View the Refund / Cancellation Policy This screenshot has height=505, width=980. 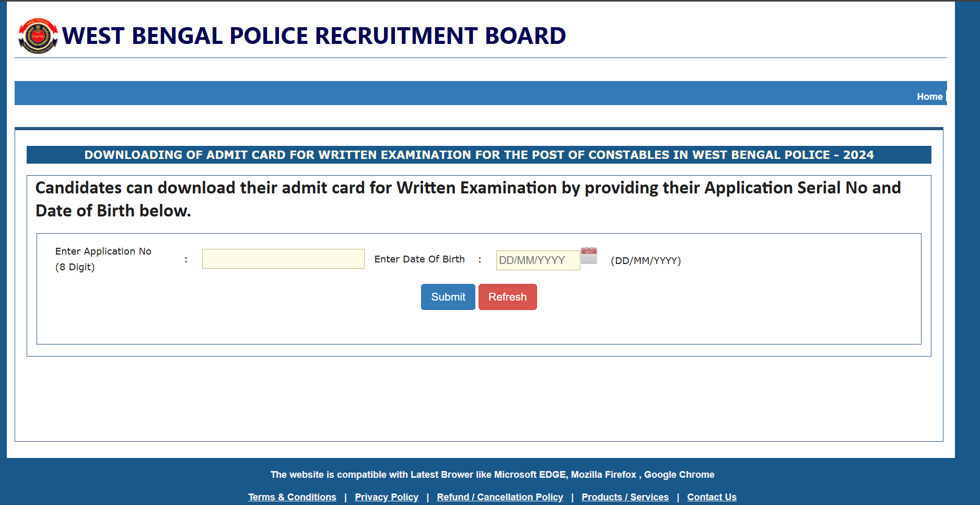pos(500,497)
